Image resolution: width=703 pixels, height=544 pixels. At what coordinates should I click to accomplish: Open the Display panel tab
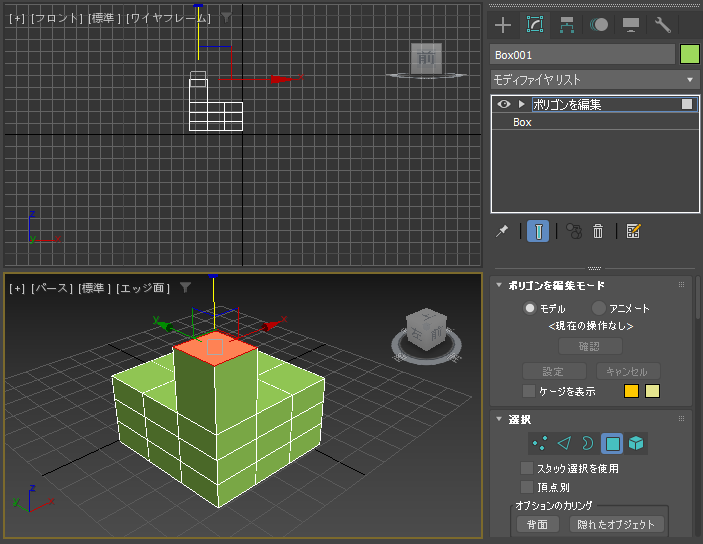coord(631,25)
